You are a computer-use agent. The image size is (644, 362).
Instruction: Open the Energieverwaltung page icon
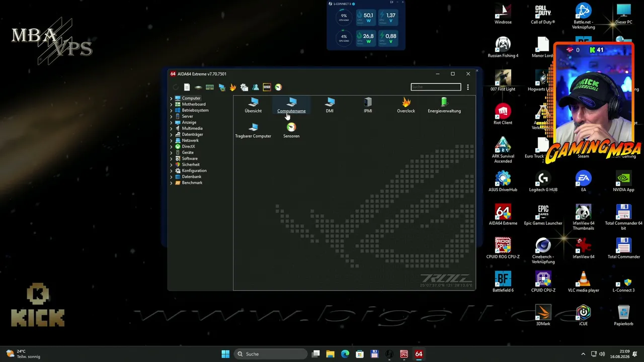tap(444, 105)
